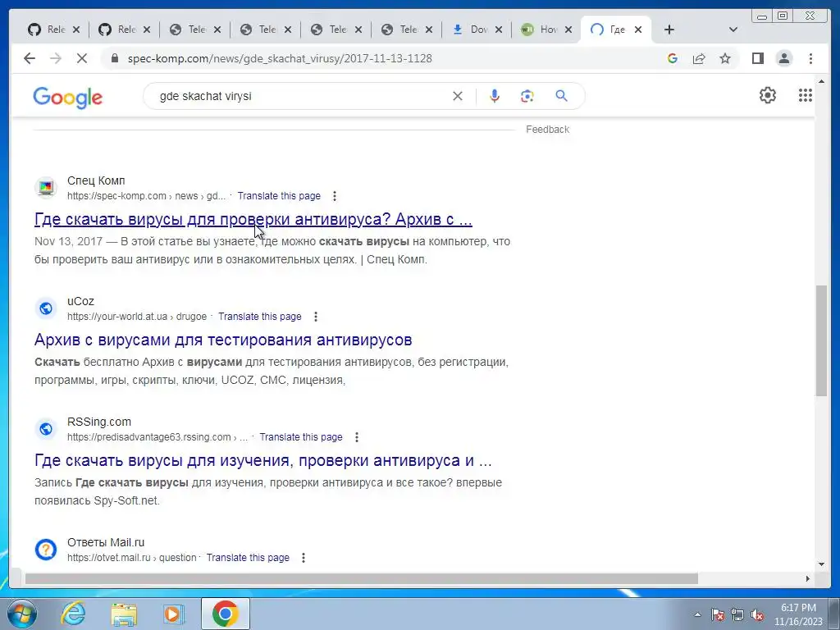This screenshot has width=840, height=630.
Task: Bookmark this page with the star icon
Action: point(725,58)
